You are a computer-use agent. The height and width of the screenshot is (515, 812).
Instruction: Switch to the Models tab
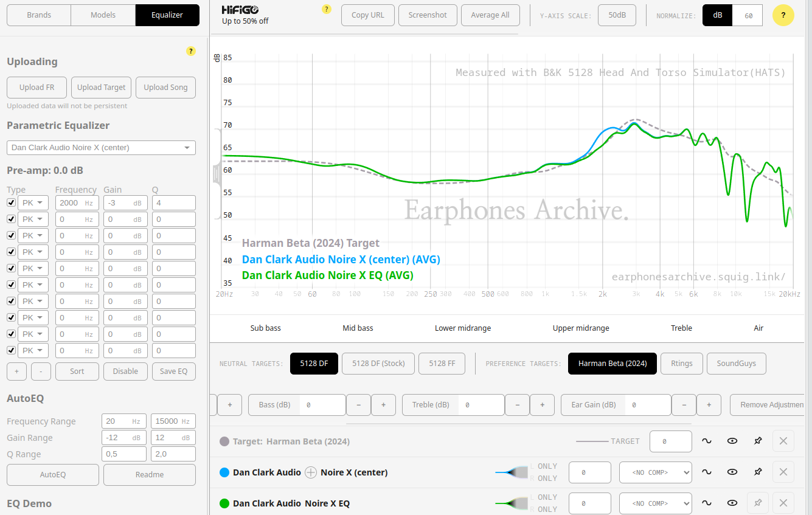coord(103,15)
